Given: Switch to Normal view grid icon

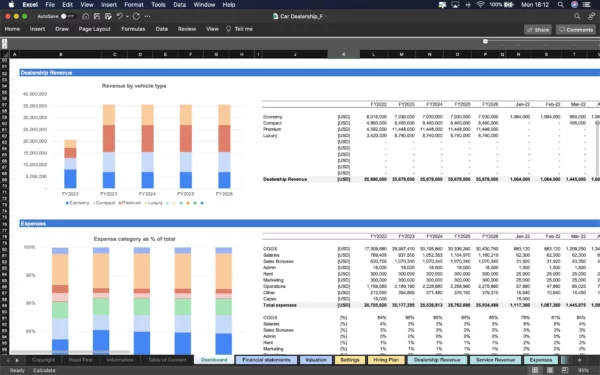Looking at the screenshot, I should [535, 370].
